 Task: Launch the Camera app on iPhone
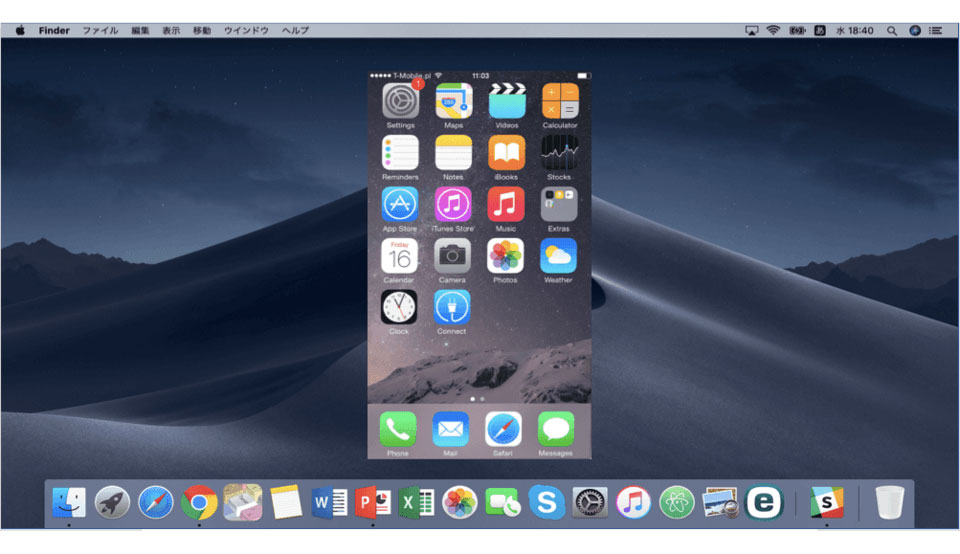click(452, 256)
